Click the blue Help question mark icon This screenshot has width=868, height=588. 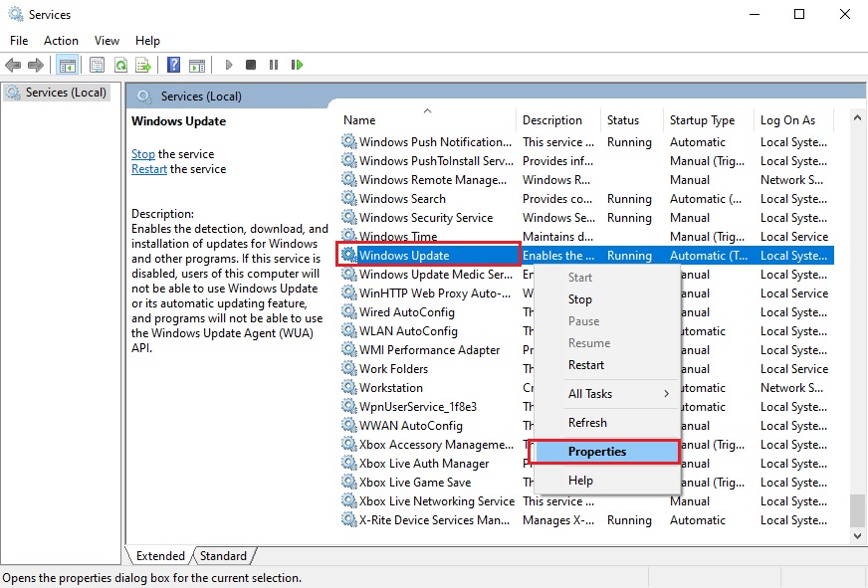pyautogui.click(x=174, y=66)
